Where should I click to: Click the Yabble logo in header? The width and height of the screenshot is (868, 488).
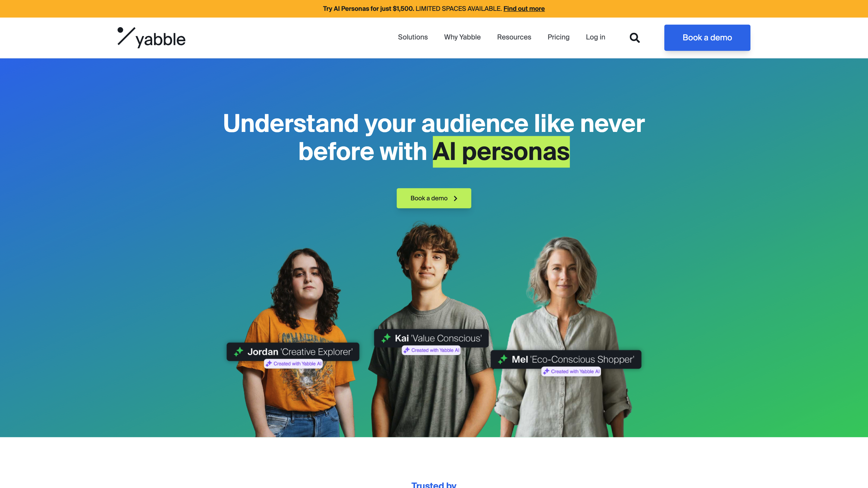point(151,37)
